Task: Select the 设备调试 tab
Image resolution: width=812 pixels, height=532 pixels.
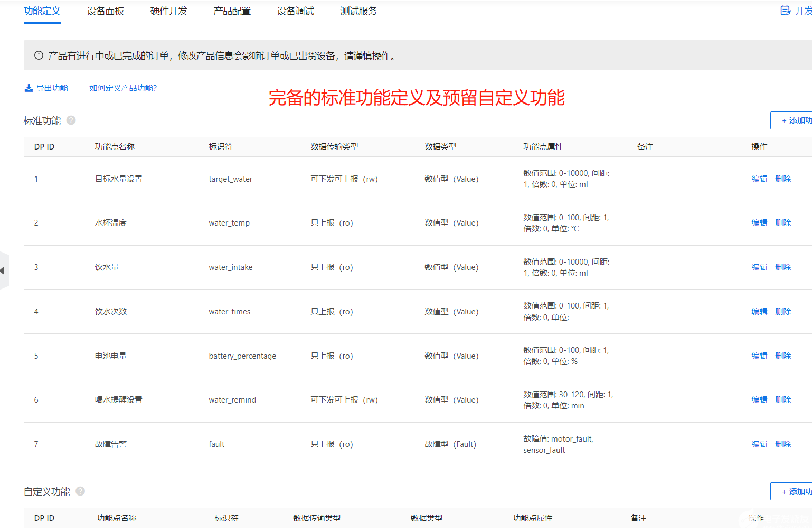Action: pos(296,11)
